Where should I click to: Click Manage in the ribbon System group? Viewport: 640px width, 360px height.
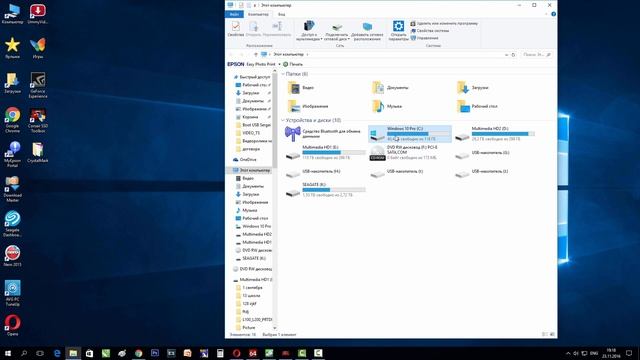coord(424,38)
